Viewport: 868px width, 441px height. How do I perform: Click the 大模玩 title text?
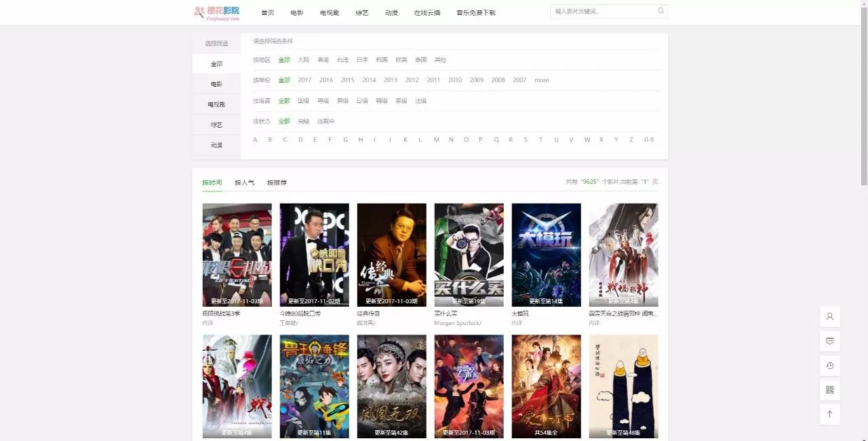(520, 313)
